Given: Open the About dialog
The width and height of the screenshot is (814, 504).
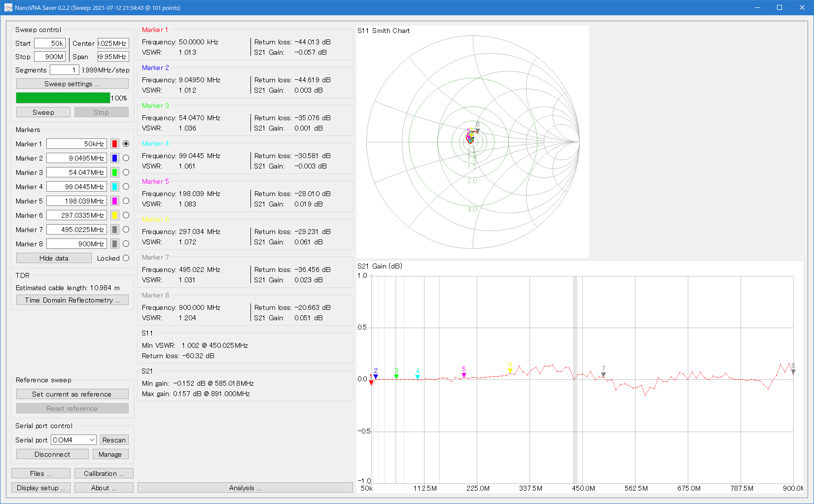Looking at the screenshot, I should (x=104, y=488).
